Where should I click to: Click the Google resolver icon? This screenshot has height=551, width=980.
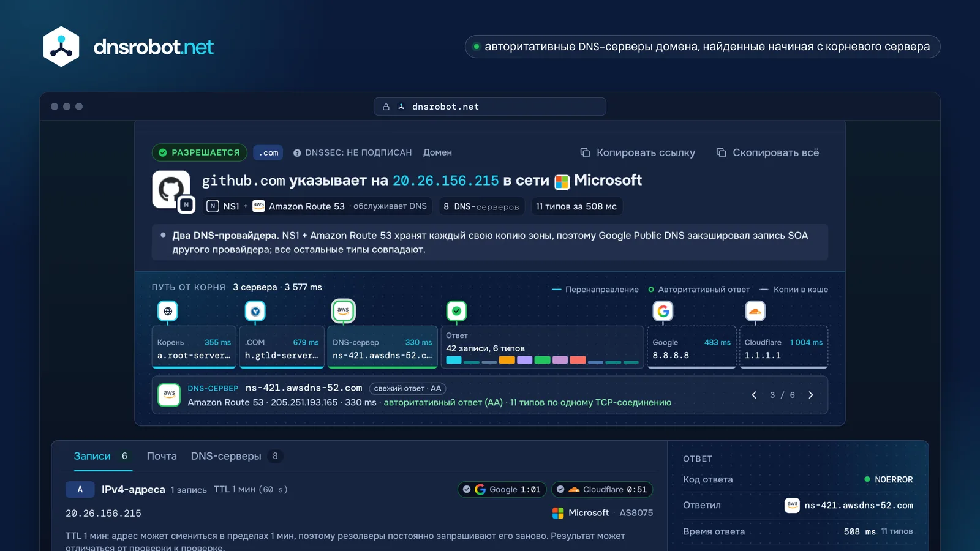pos(663,311)
